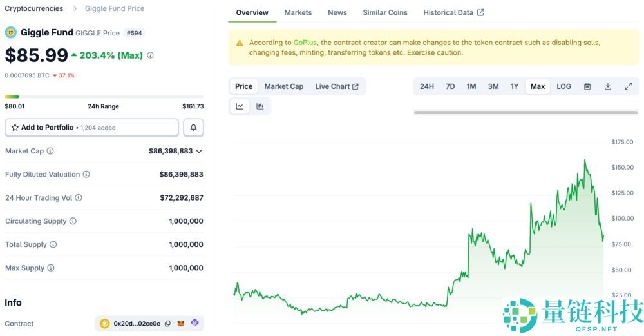644x336 pixels.
Task: Click the $85.99 price value
Action: [x=36, y=55]
